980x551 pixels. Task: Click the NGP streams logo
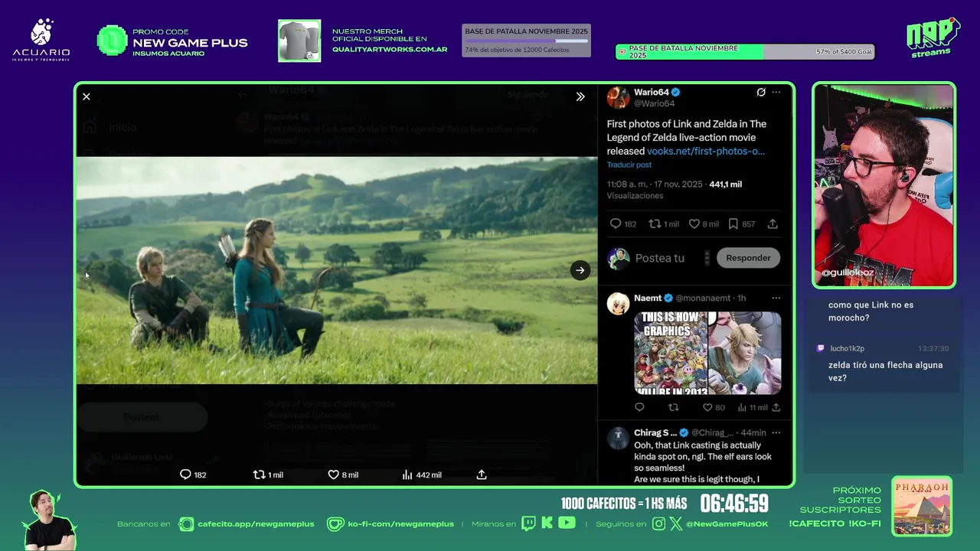click(933, 37)
